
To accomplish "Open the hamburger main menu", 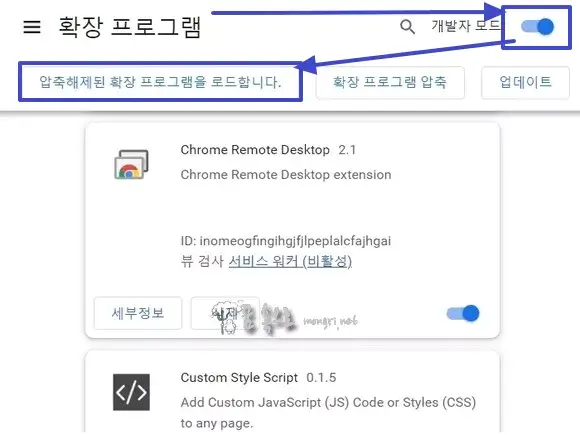I will pyautogui.click(x=32, y=27).
